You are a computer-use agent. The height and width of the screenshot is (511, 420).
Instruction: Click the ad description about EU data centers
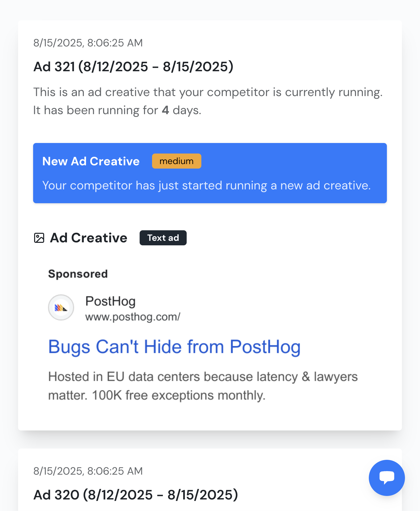tap(203, 377)
